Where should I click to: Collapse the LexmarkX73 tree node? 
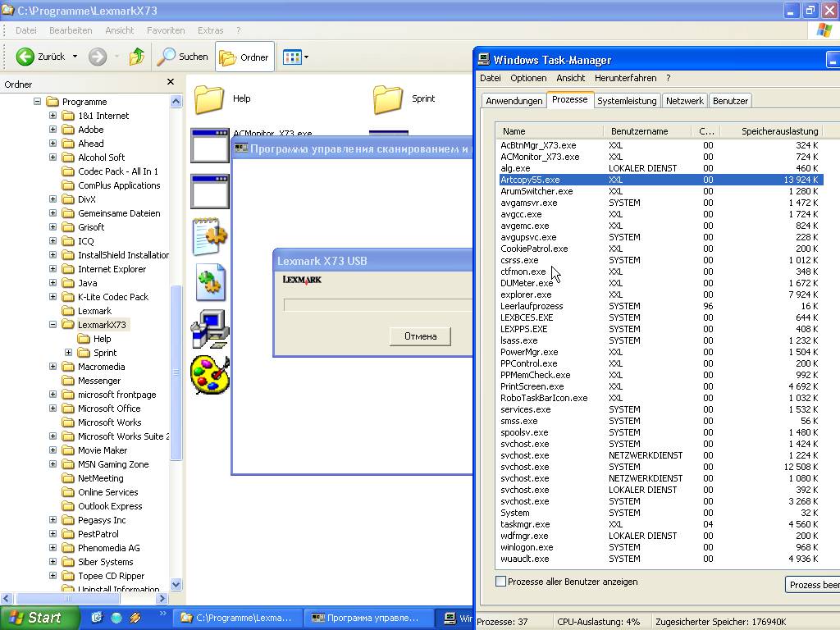pyautogui.click(x=52, y=324)
